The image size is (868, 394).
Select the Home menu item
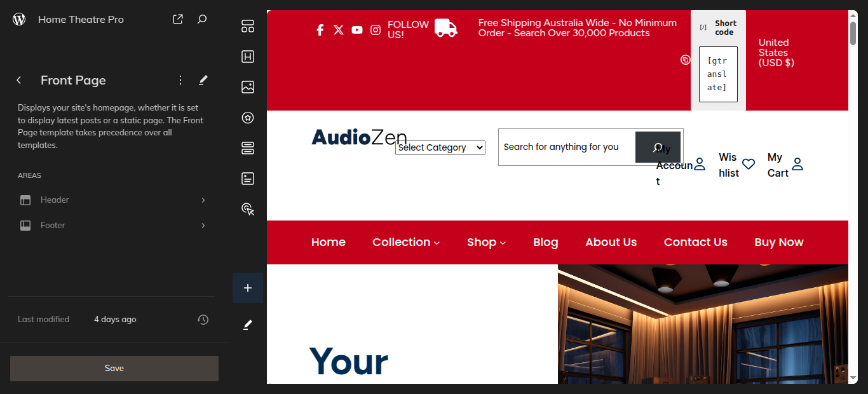tap(329, 242)
